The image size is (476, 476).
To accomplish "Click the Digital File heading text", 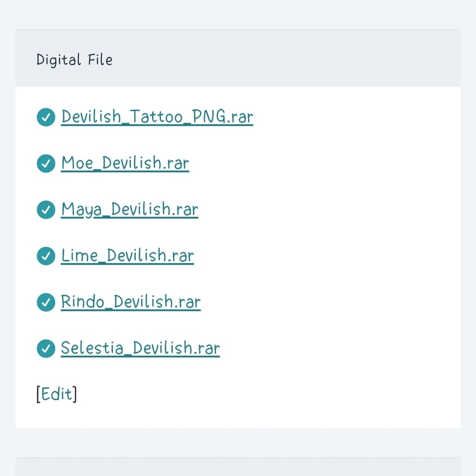I will click(74, 59).
